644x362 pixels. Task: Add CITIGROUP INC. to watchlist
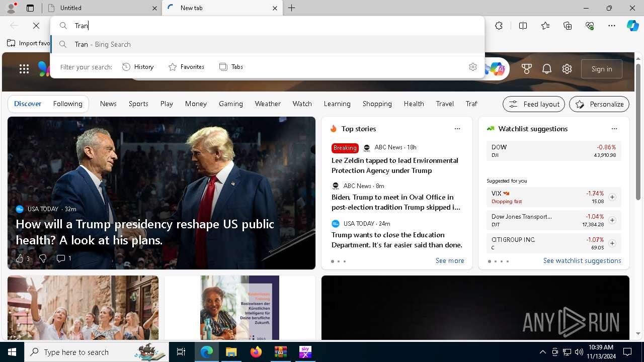pos(612,243)
